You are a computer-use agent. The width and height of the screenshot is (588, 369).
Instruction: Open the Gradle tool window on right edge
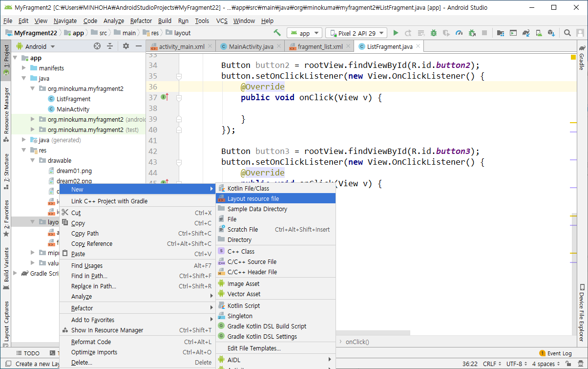coord(582,58)
